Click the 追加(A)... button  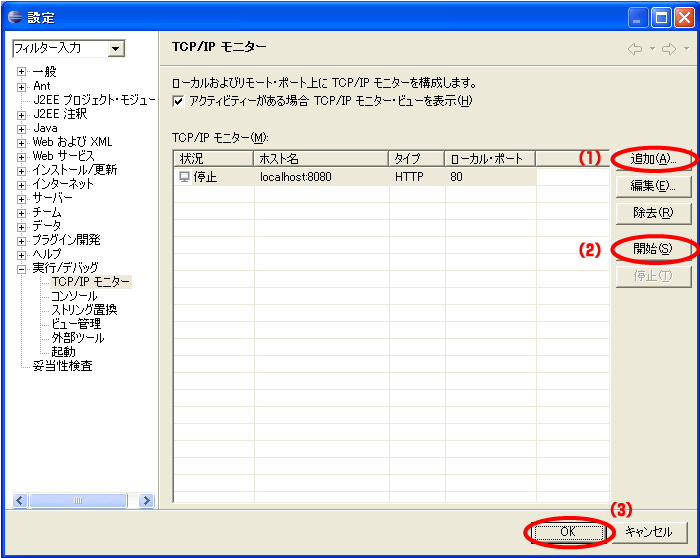(653, 159)
